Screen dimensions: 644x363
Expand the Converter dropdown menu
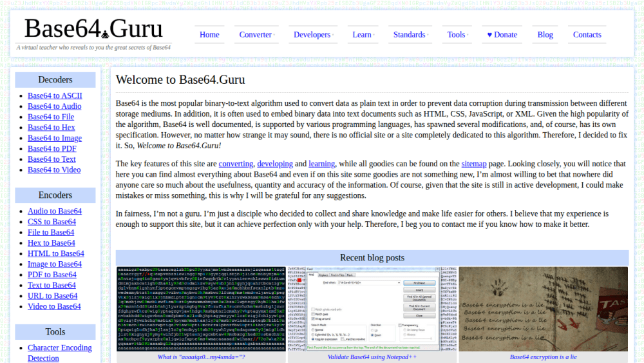pos(257,35)
